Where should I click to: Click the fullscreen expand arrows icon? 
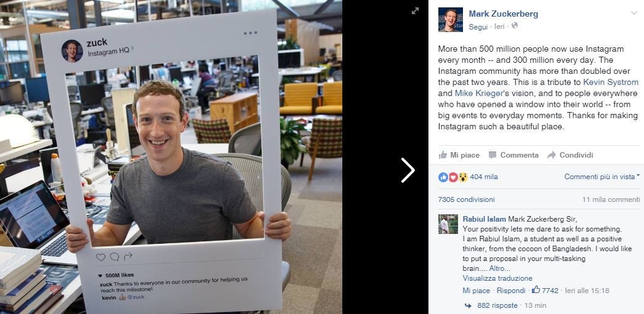point(415,11)
